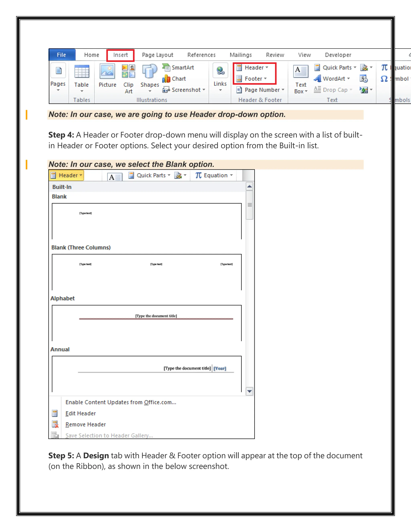Click the Table grid icon

coord(81,71)
